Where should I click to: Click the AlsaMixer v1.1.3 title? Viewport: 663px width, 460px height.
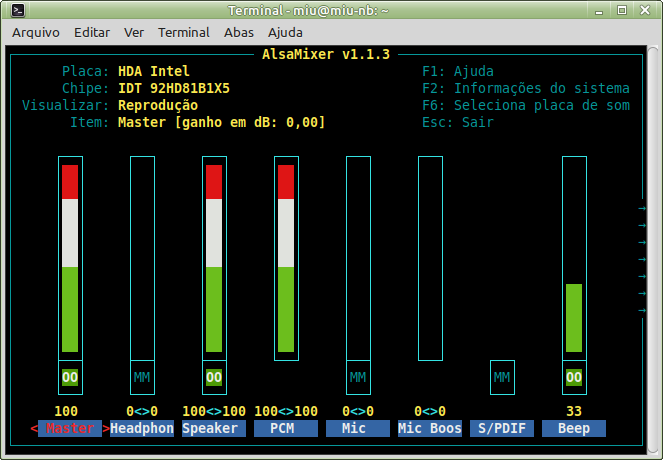coord(326,54)
